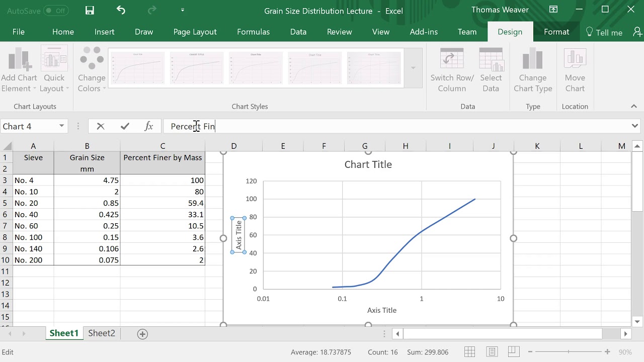644x362 pixels.
Task: Select the second chart style thumbnail
Action: coord(197,67)
